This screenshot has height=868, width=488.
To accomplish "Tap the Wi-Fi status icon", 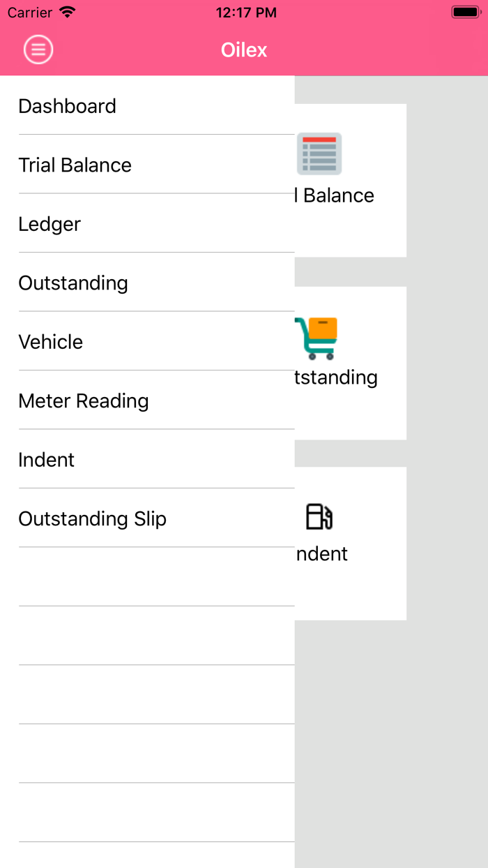I will click(x=67, y=13).
